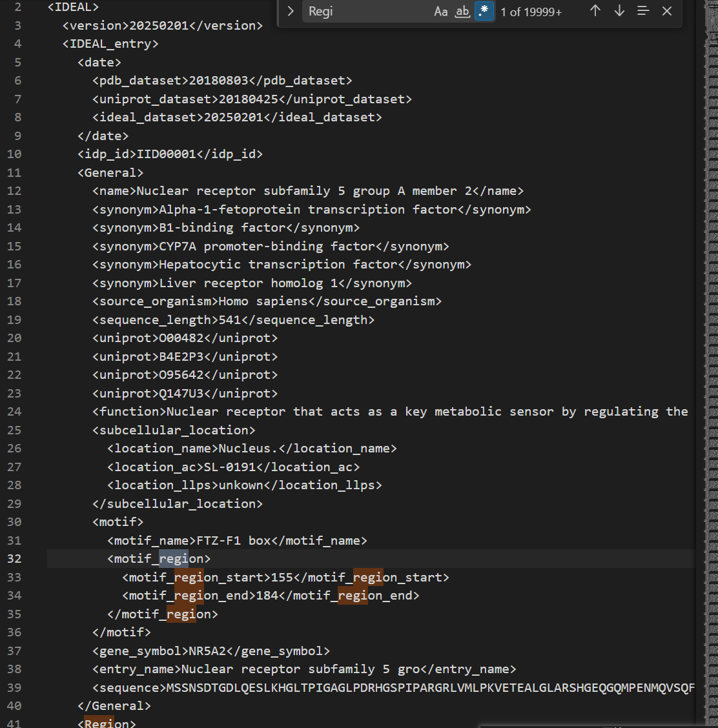
Task: Click line number 39 in gutter
Action: [14, 687]
